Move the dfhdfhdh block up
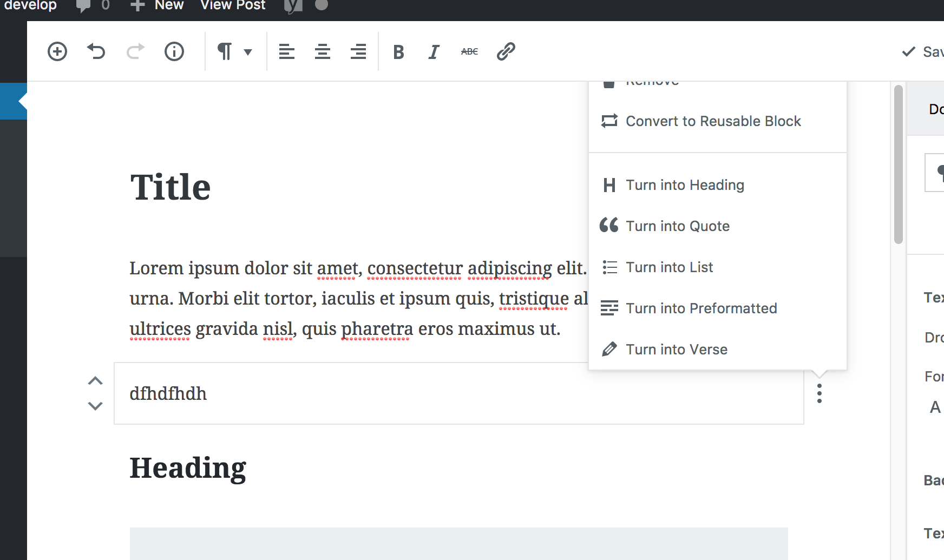The width and height of the screenshot is (944, 560). pos(95,380)
